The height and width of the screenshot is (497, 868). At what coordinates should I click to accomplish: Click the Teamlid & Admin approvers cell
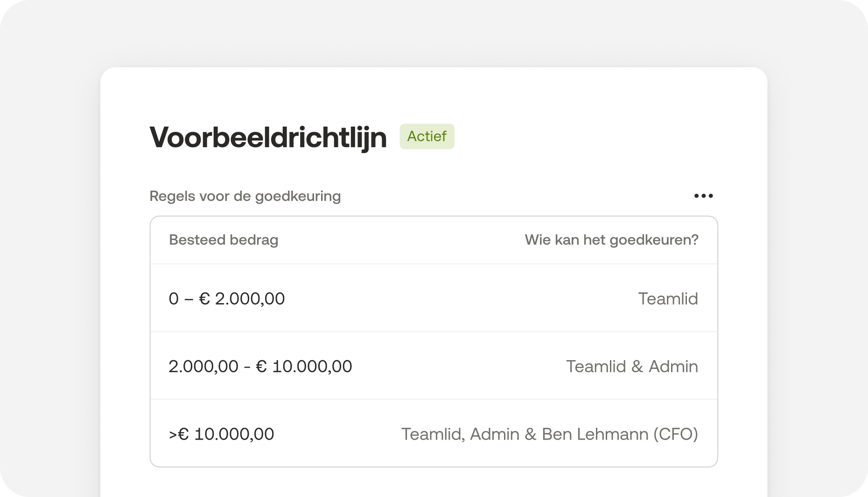point(632,366)
